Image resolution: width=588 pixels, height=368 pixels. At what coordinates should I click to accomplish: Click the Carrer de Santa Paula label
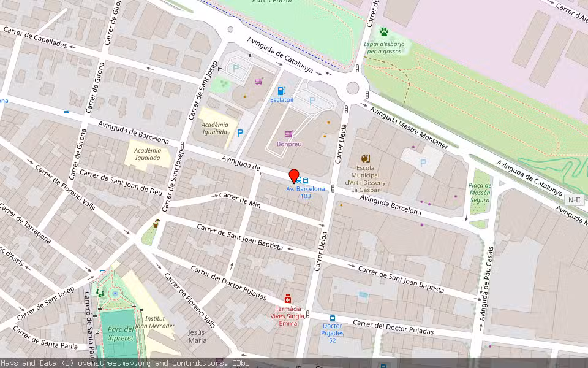45,337
